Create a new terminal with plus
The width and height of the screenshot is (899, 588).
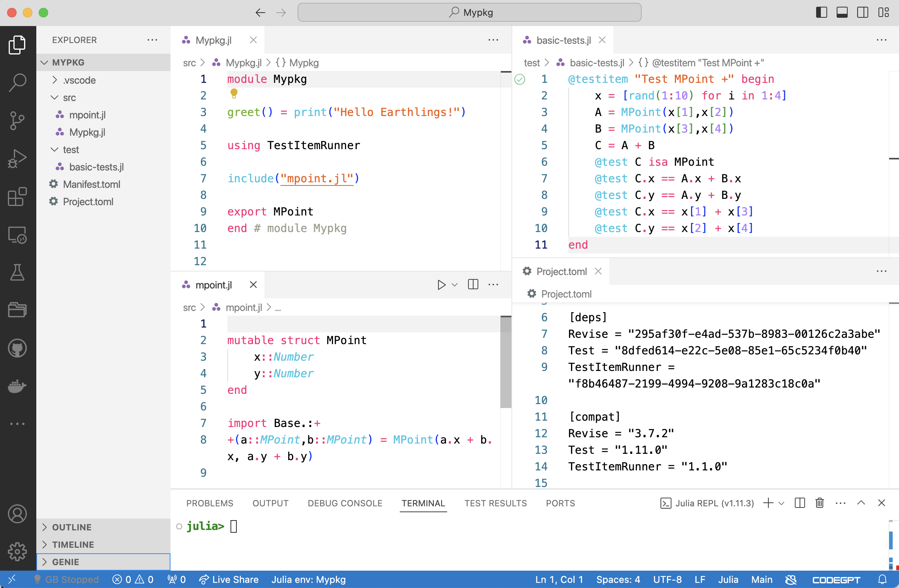[x=768, y=503]
